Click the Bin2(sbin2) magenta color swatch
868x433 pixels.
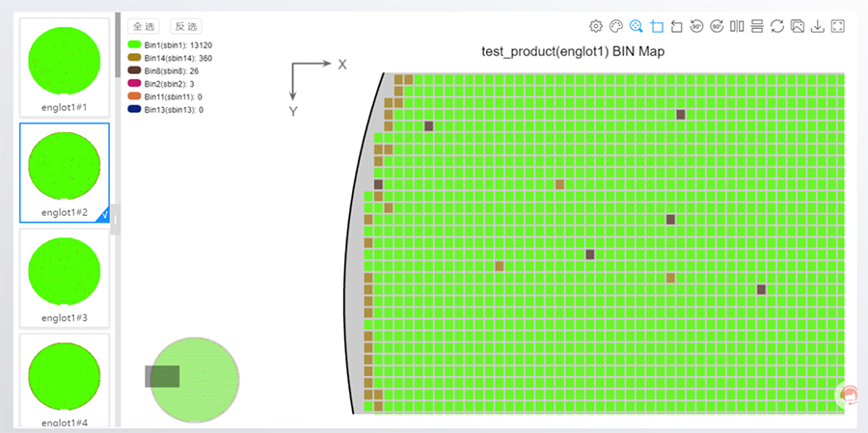134,84
